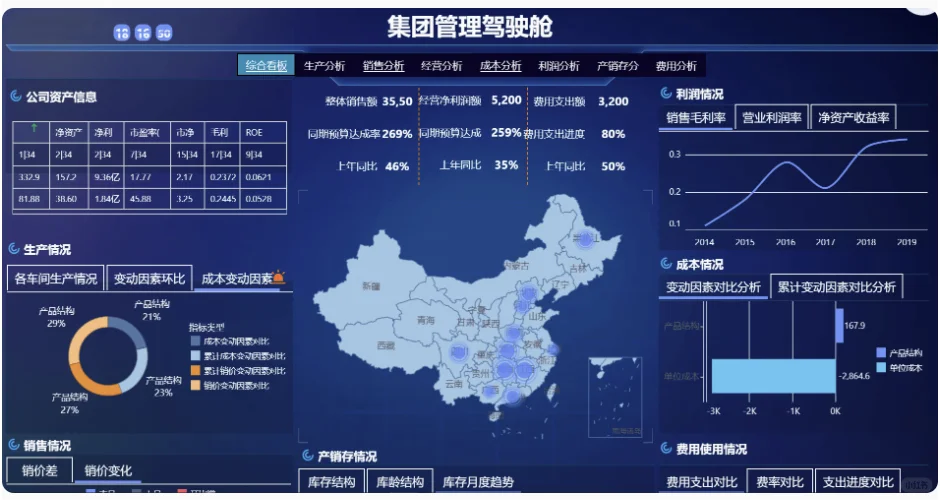
Task: Click the 费用使用情况 section icon
Action: (x=666, y=448)
